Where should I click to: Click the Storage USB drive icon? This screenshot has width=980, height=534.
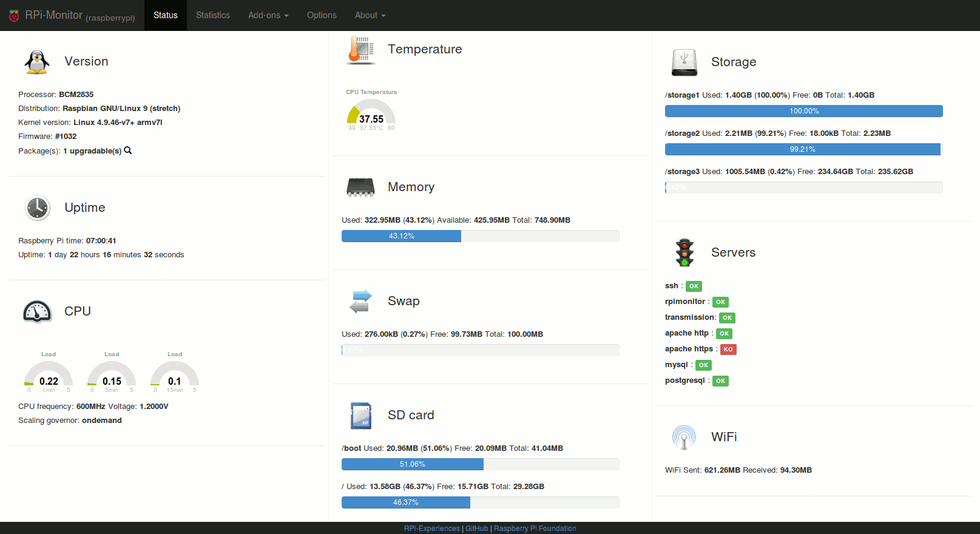tap(684, 63)
